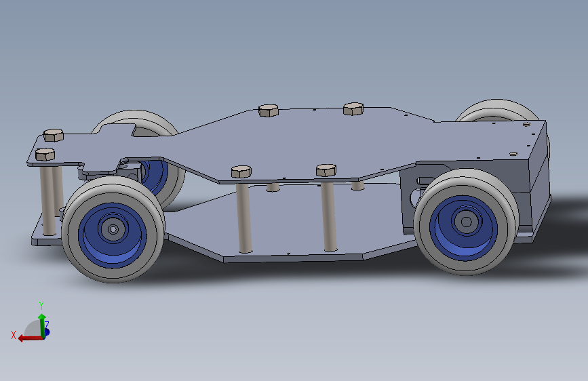Screen dimensions: 588x381
Task: Click the far-edge hex bolt nearer the boxy end
Action: click(x=353, y=108)
